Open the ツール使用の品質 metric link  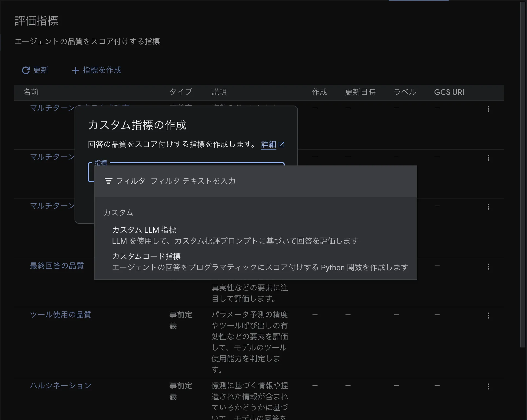click(61, 315)
